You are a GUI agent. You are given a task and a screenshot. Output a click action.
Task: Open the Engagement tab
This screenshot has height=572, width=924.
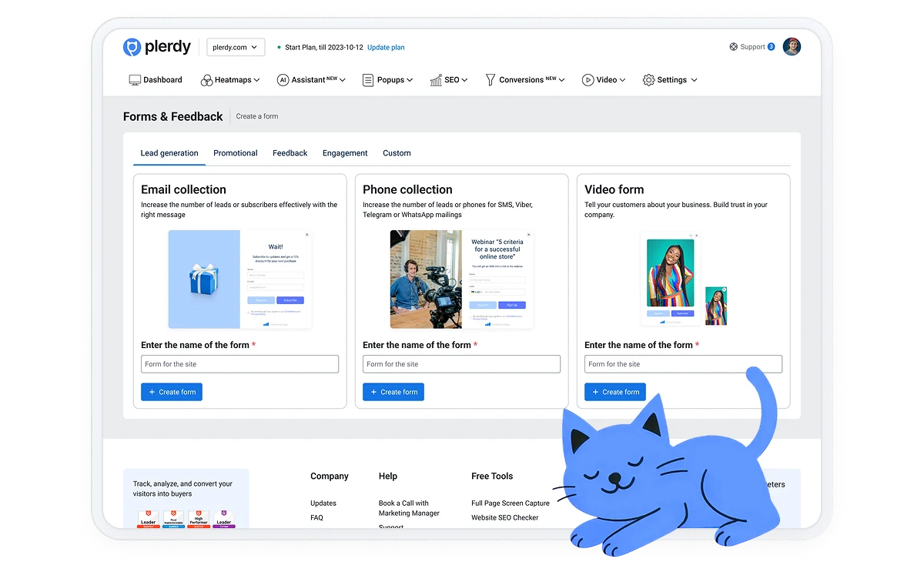tap(345, 153)
